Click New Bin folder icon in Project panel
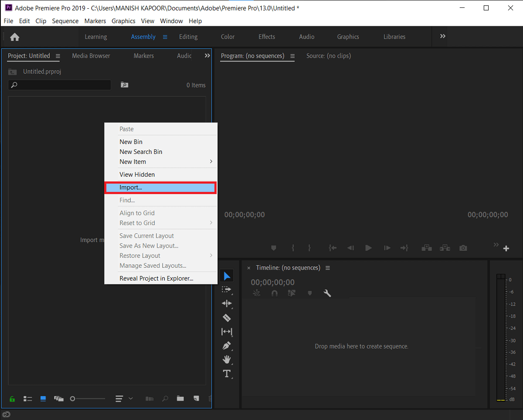This screenshot has height=420, width=523. [180, 399]
